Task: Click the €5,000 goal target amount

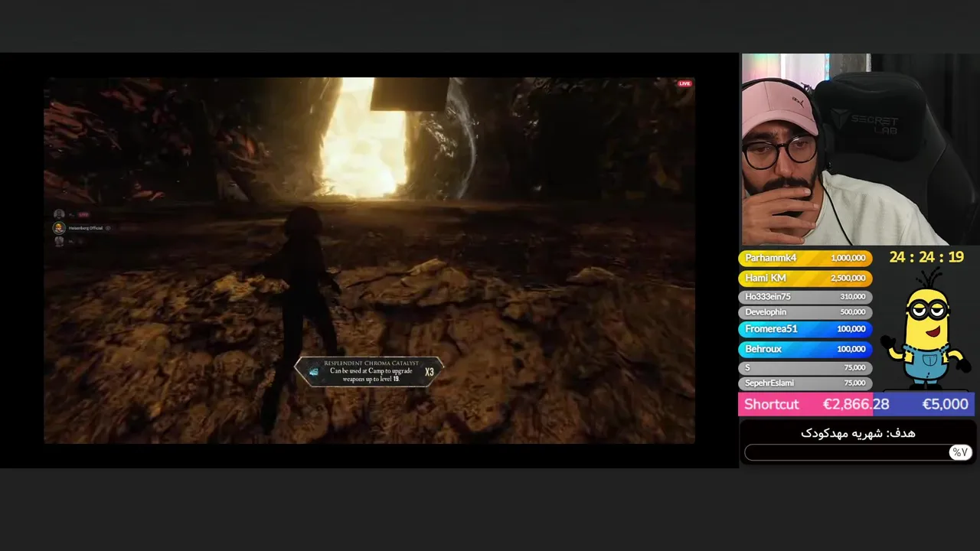Action: pos(945,404)
